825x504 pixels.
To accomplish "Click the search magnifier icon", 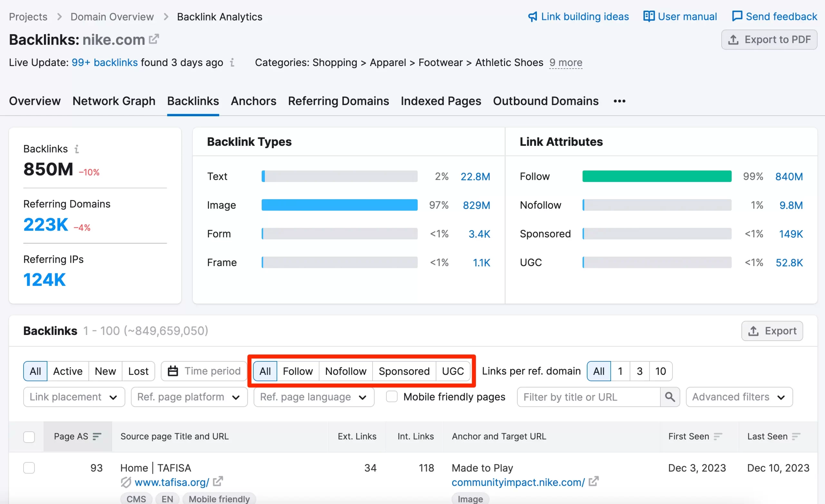I will point(670,397).
